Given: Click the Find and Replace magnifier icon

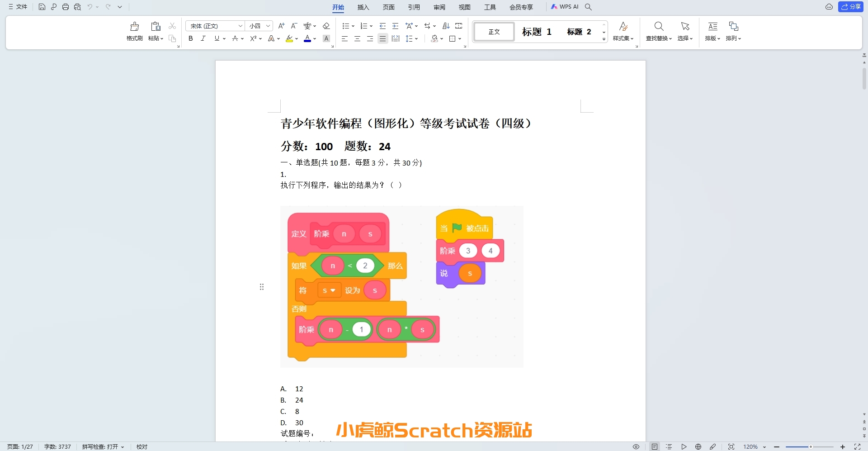Looking at the screenshot, I should pos(659,26).
